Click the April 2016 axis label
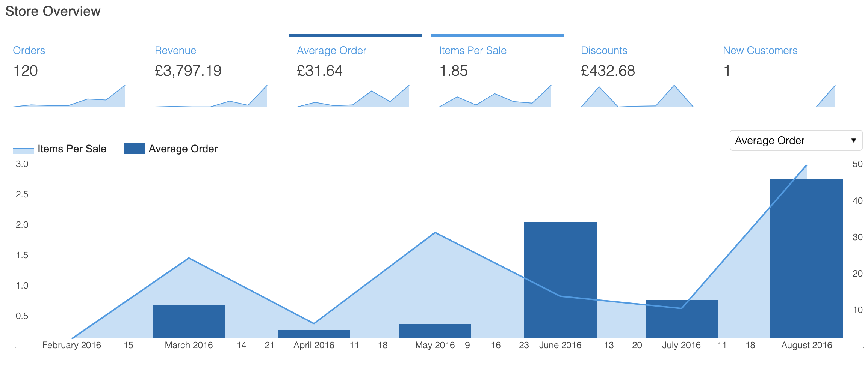 click(x=314, y=345)
